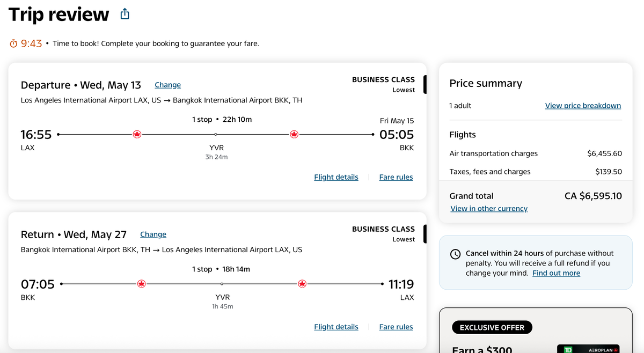The height and width of the screenshot is (353, 644).
Task: Open Flight details for the return flight
Action: [x=336, y=327]
